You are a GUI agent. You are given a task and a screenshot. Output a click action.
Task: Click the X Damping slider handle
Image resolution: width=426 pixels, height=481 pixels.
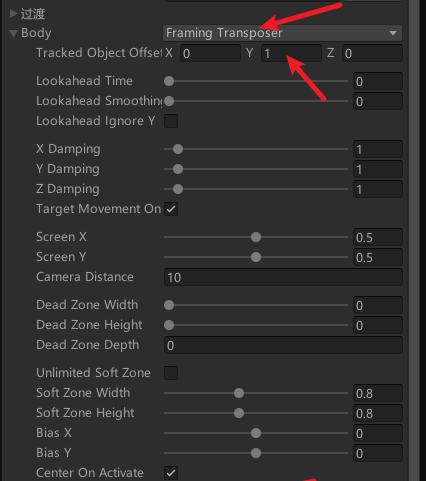click(178, 149)
